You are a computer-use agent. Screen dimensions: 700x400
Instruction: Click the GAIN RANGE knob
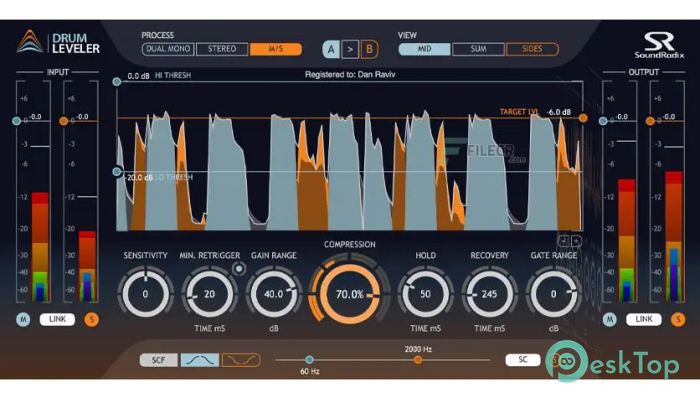[274, 294]
